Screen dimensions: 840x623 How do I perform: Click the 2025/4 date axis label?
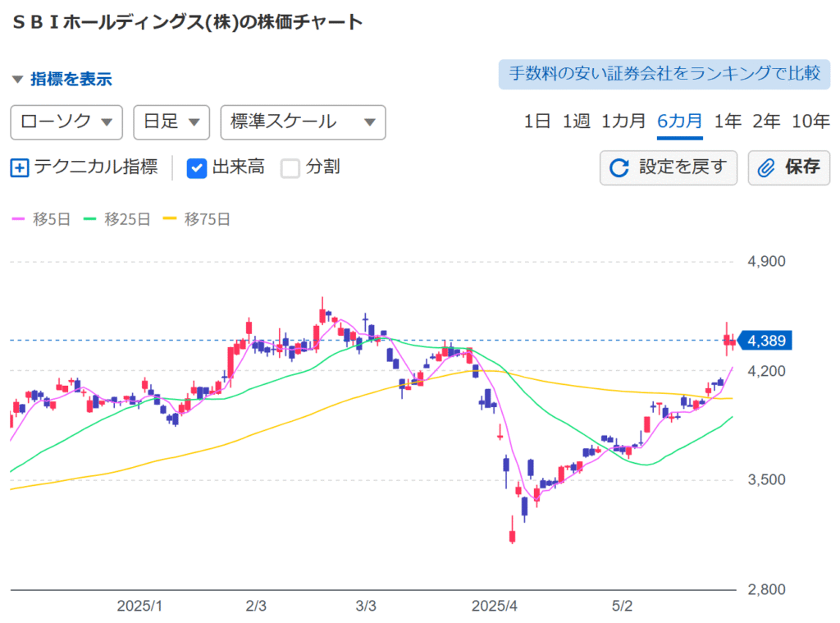pos(495,606)
